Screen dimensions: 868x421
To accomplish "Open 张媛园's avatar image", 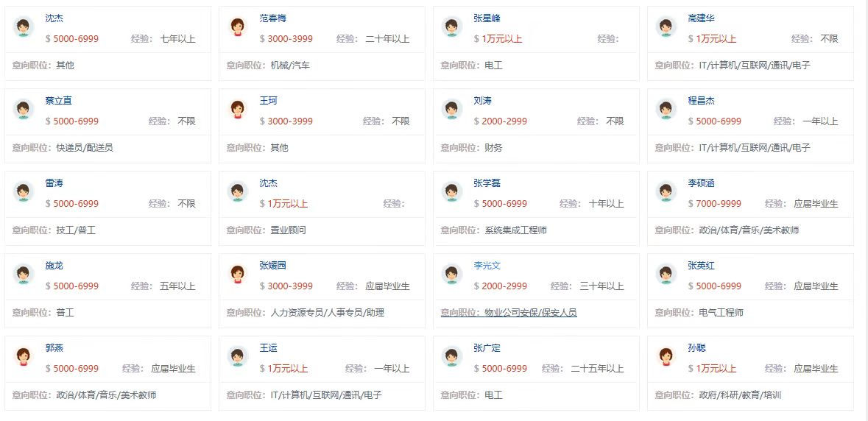I will click(238, 275).
